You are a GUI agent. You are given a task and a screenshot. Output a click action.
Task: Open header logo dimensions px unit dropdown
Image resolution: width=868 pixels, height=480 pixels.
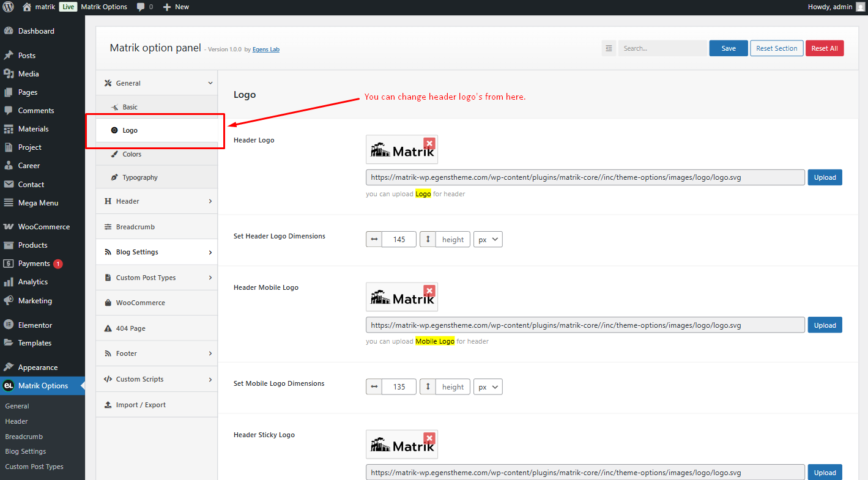coord(488,239)
